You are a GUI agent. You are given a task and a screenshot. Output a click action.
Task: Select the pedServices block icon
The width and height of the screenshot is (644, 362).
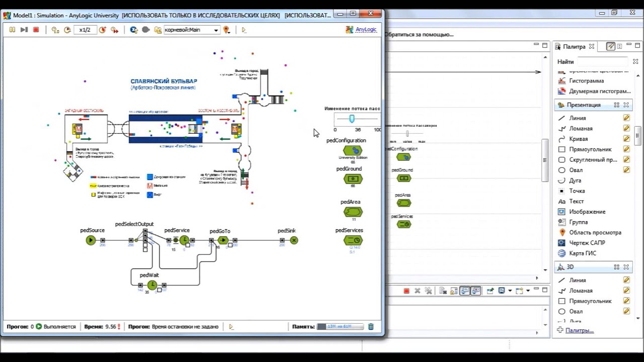click(x=353, y=240)
